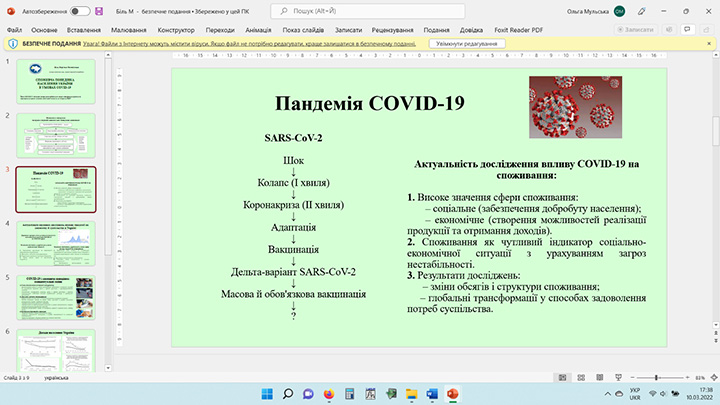This screenshot has height=405, width=720.
Task: Click the zoom percentage value
Action: pos(700,377)
